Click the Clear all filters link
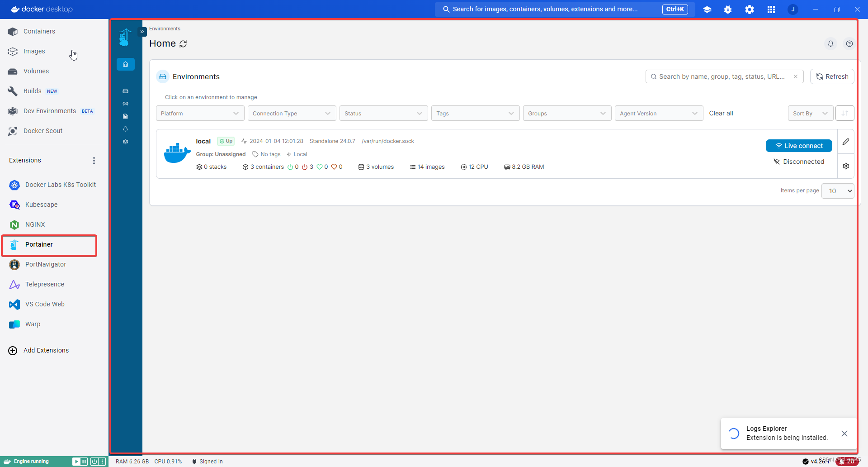The width and height of the screenshot is (868, 467). point(721,113)
